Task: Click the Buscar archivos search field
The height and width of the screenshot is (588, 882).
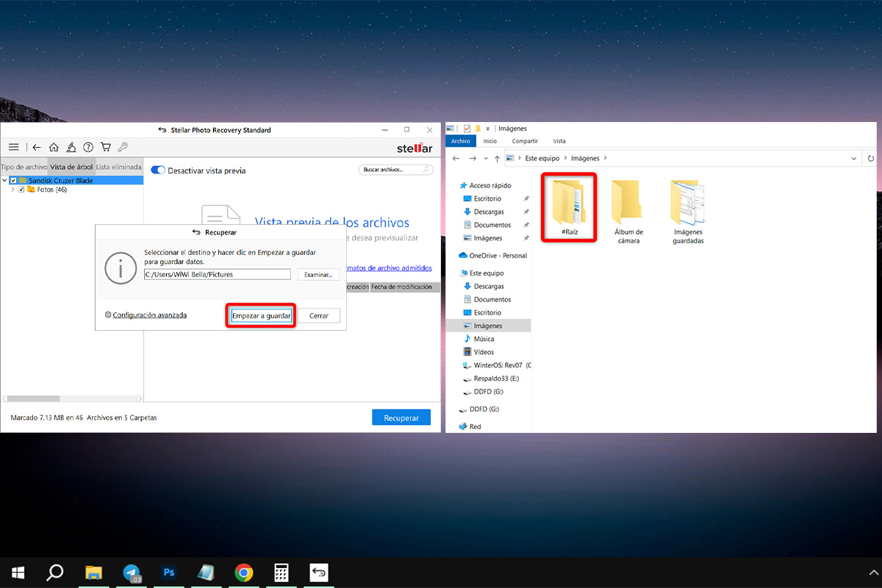Action: tap(396, 170)
